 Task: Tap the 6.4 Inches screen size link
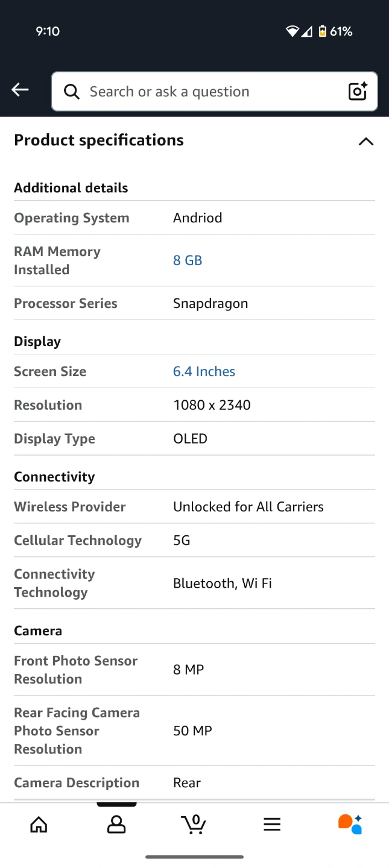(x=204, y=371)
